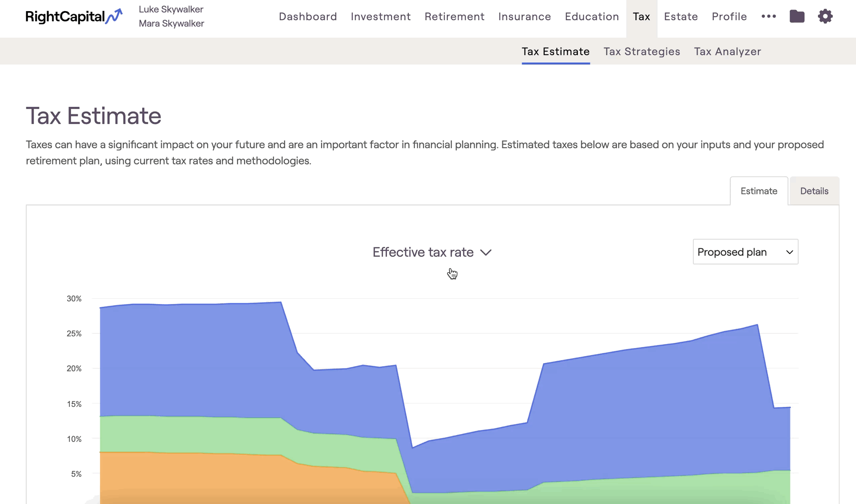Switch to the Details tab
Image resolution: width=856 pixels, height=504 pixels.
pyautogui.click(x=814, y=191)
